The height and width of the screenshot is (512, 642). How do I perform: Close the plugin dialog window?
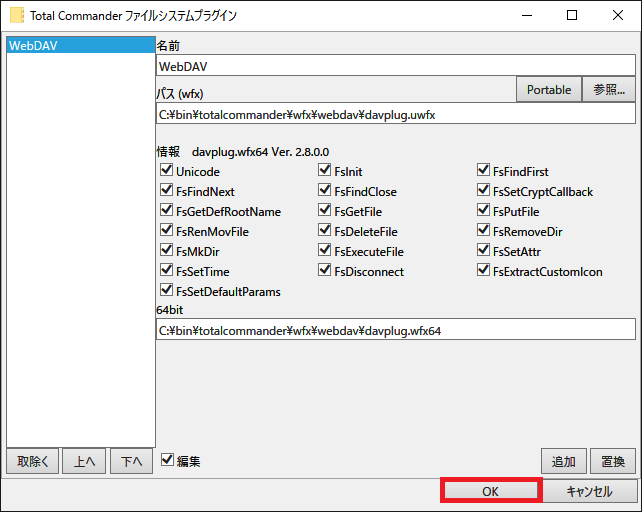(618, 16)
